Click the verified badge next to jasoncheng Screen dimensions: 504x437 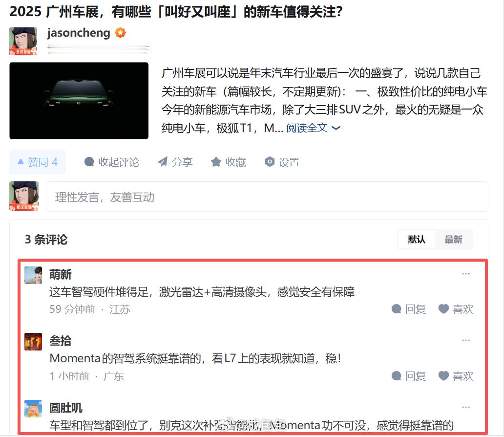119,33
